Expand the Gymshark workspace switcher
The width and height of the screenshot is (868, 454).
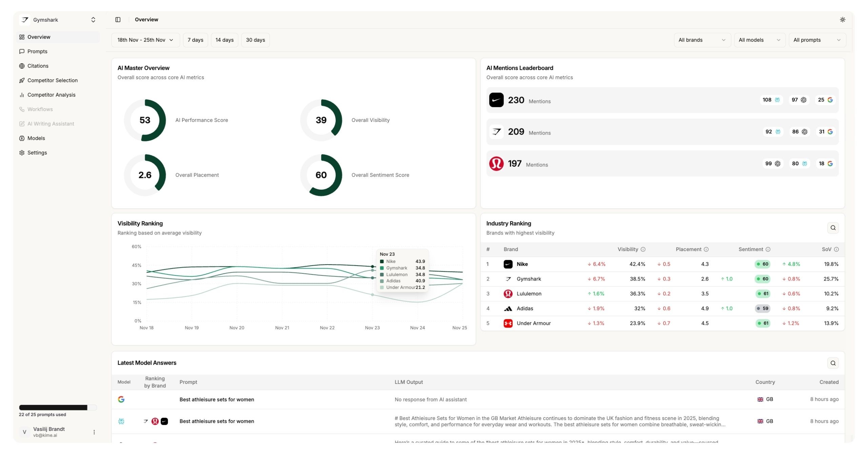93,20
